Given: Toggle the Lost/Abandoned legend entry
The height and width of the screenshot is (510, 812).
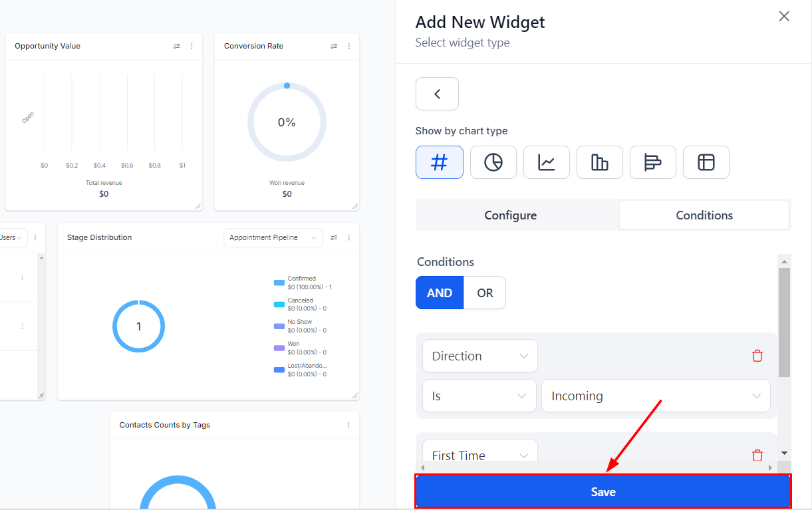Looking at the screenshot, I should pyautogui.click(x=301, y=370).
